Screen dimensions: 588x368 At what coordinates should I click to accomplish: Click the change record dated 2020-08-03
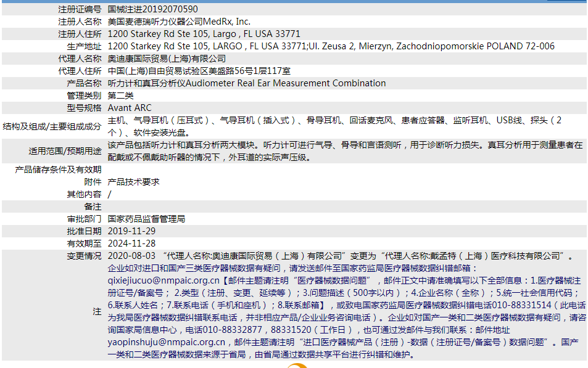pyautogui.click(x=341, y=256)
